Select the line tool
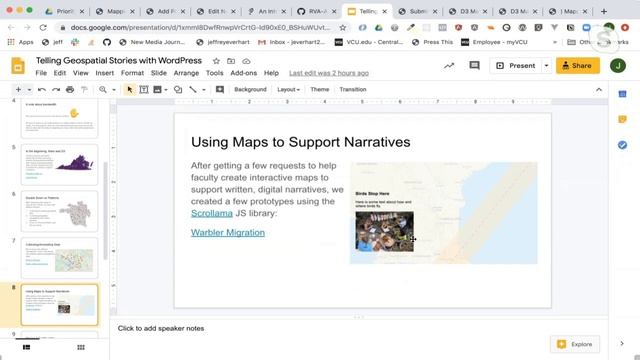Screen dimensions: 640x360 193,89
